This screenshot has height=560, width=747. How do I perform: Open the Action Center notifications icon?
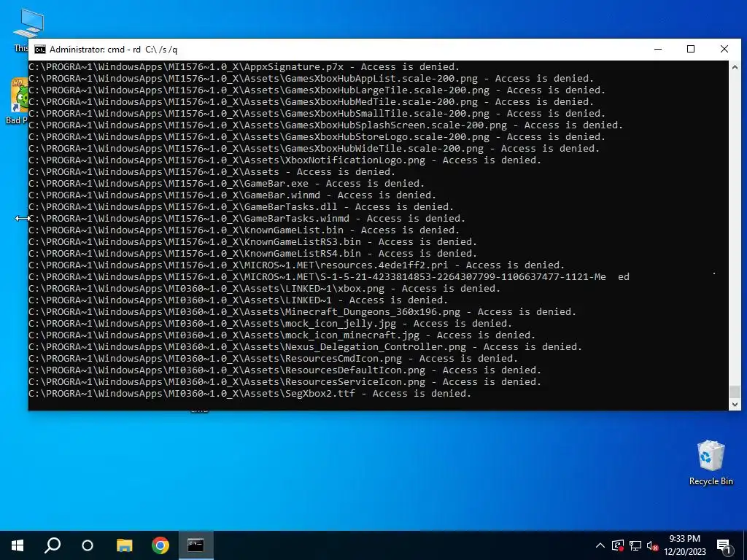724,545
